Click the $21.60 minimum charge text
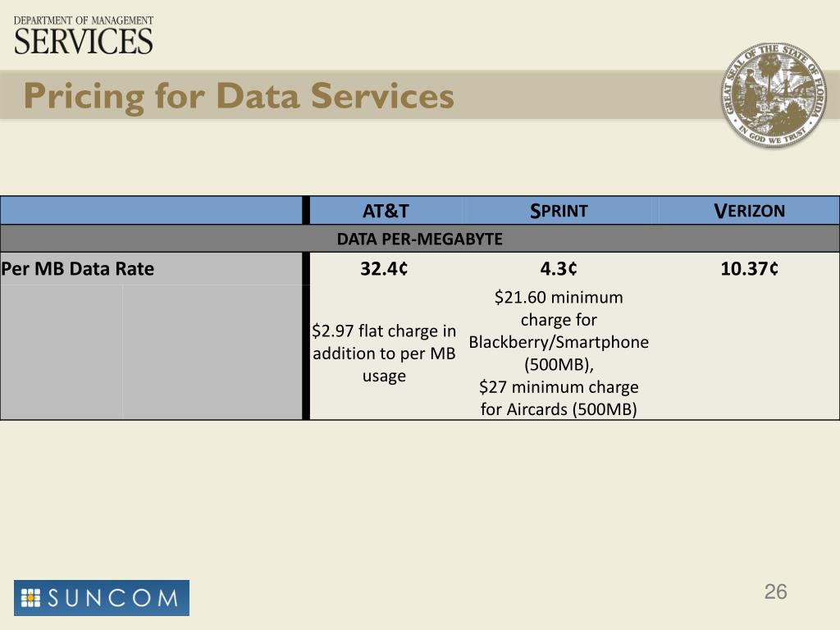Image resolution: width=840 pixels, height=630 pixels. [x=559, y=331]
